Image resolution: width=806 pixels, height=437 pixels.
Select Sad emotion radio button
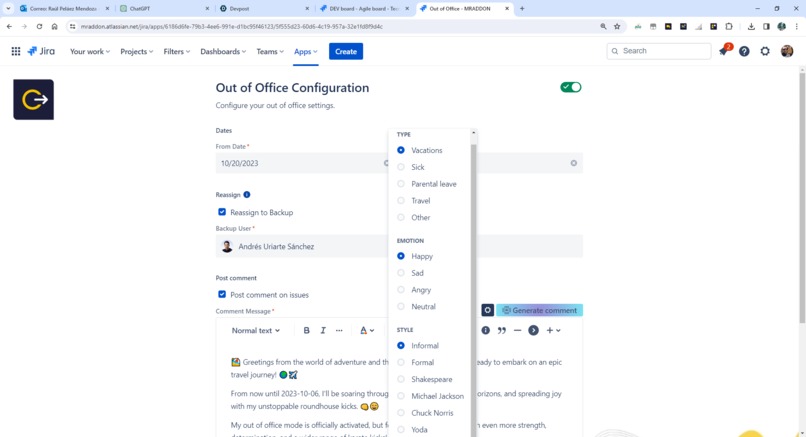tap(401, 273)
